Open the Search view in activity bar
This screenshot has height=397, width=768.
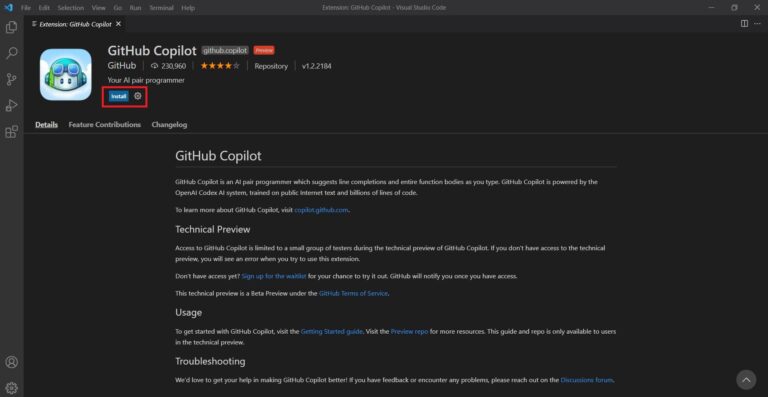[11, 53]
